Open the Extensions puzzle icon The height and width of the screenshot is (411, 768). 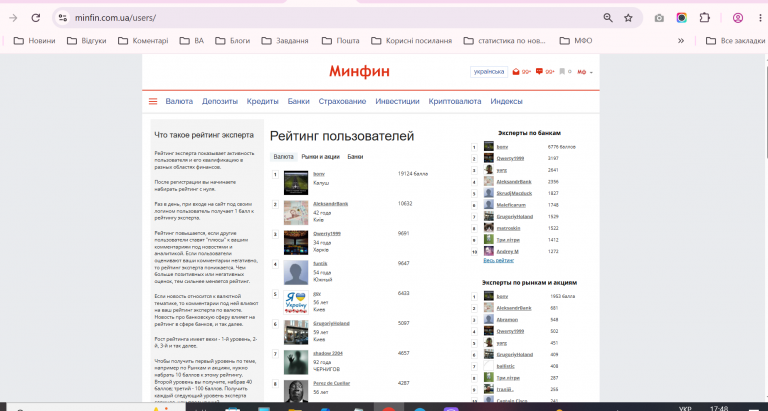pyautogui.click(x=704, y=18)
